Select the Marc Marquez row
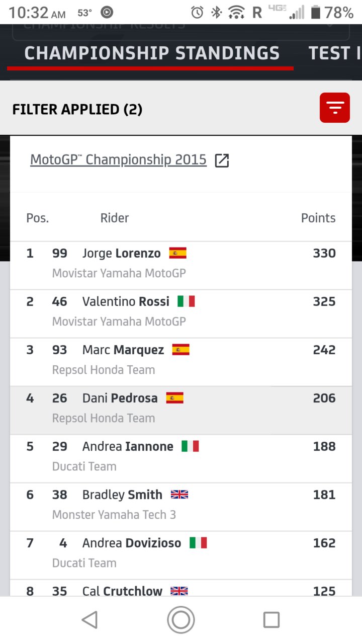362x644 pixels. point(181,362)
